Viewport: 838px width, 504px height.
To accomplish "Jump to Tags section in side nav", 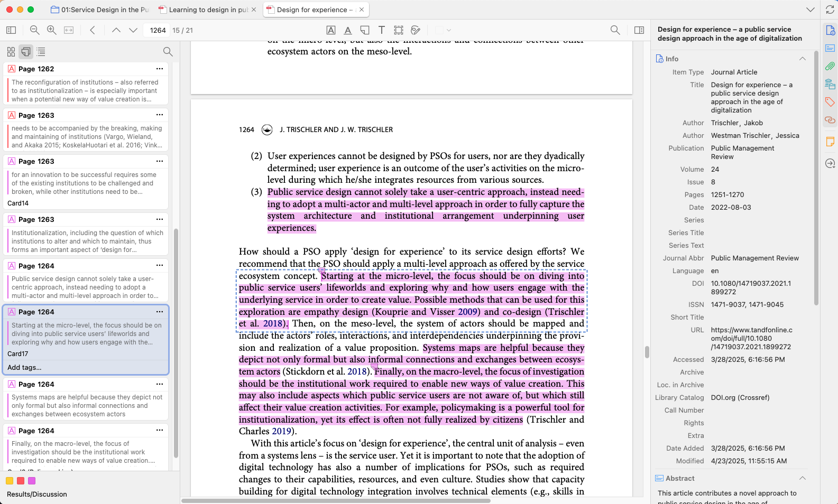I will pyautogui.click(x=830, y=102).
